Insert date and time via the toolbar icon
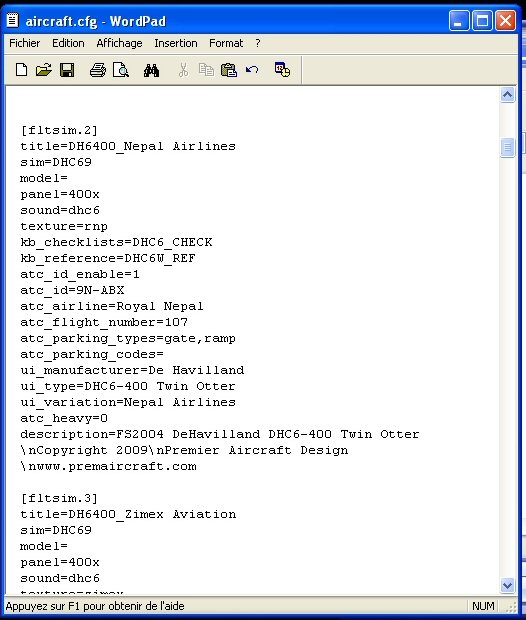The image size is (526, 620). (x=282, y=70)
